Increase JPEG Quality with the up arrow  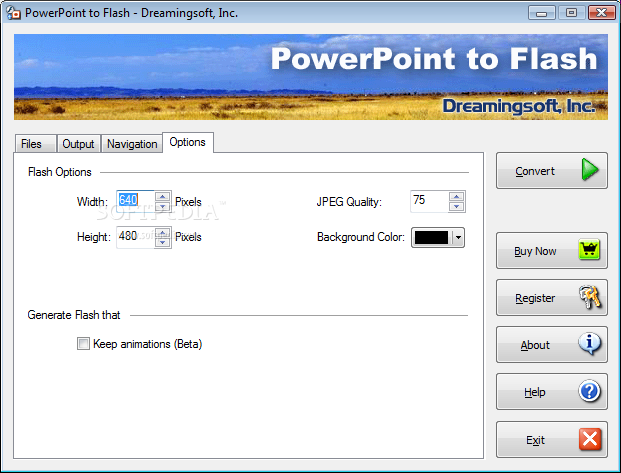pyautogui.click(x=457, y=196)
